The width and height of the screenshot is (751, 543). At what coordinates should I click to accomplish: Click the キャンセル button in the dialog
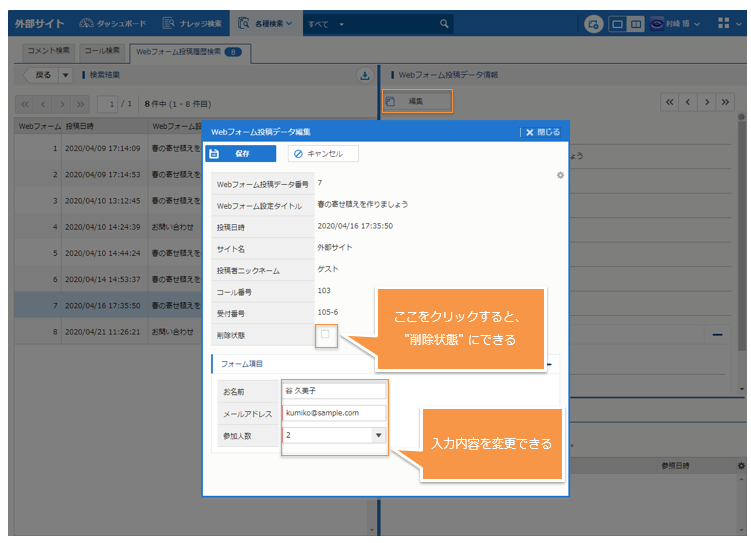tap(323, 154)
